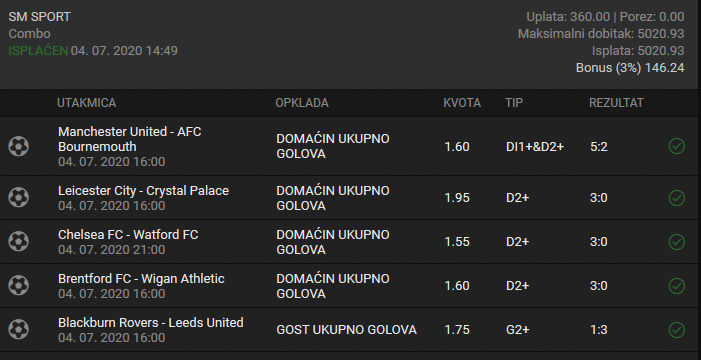Image resolution: width=701 pixels, height=360 pixels.
Task: Click green checkmark on Chelsea FC row
Action: (x=676, y=241)
